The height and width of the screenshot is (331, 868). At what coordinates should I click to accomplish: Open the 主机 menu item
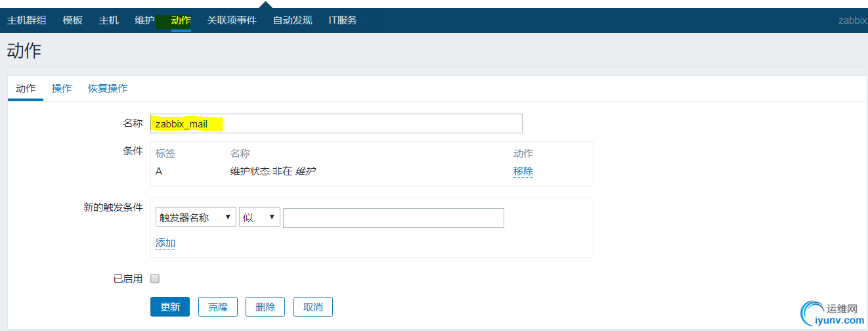[x=109, y=20]
